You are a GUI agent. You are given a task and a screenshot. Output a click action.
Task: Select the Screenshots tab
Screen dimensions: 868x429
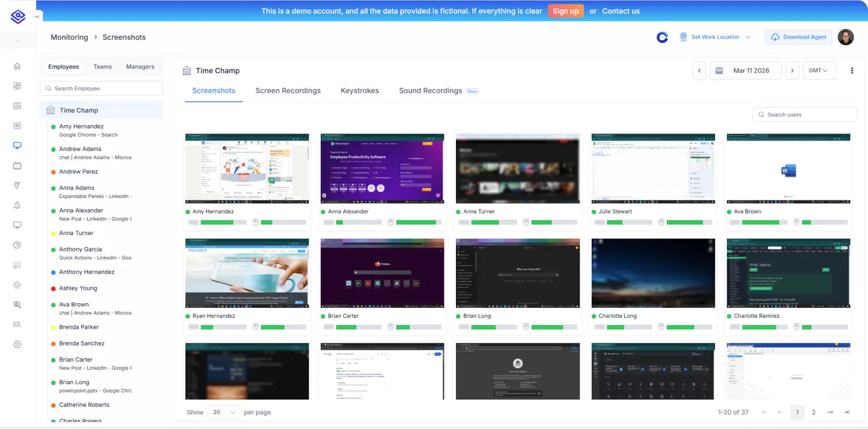click(214, 91)
